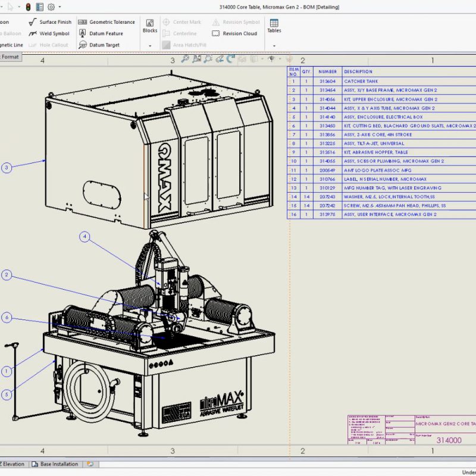Select ASSY, ENCLOSURE, ELECTRICAL BOX cell
476x476 pixels.
[x=409, y=117]
